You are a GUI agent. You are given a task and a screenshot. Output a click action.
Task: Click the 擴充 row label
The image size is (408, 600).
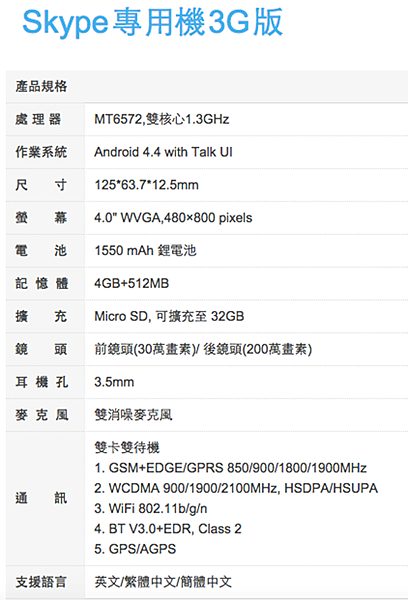[x=41, y=316]
